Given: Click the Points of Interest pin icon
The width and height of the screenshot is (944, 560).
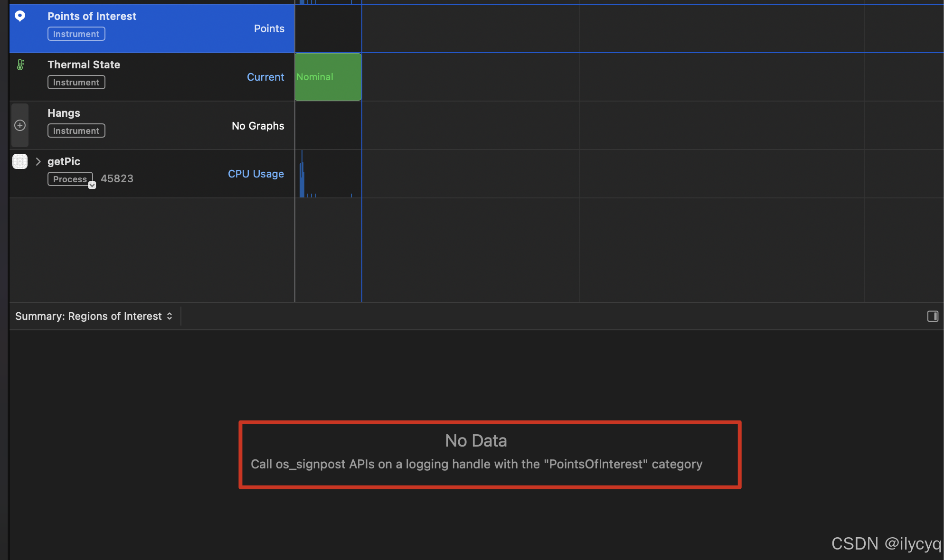Looking at the screenshot, I should tap(20, 16).
